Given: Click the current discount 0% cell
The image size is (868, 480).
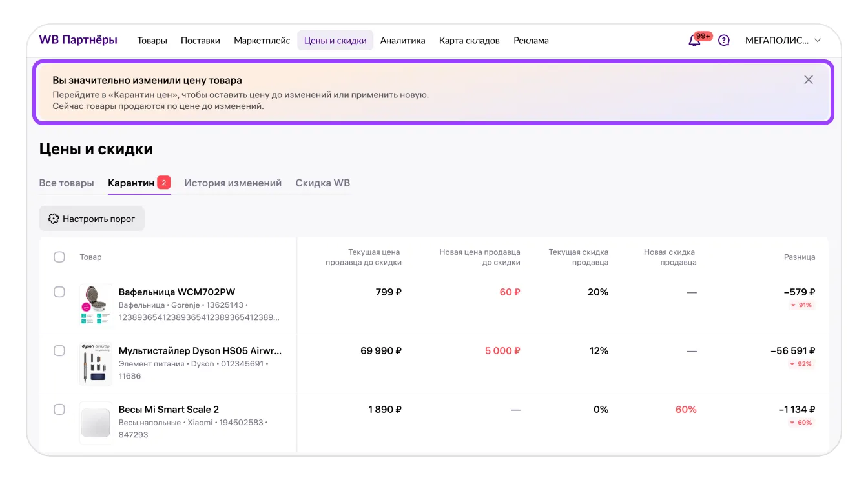Looking at the screenshot, I should tap(601, 410).
